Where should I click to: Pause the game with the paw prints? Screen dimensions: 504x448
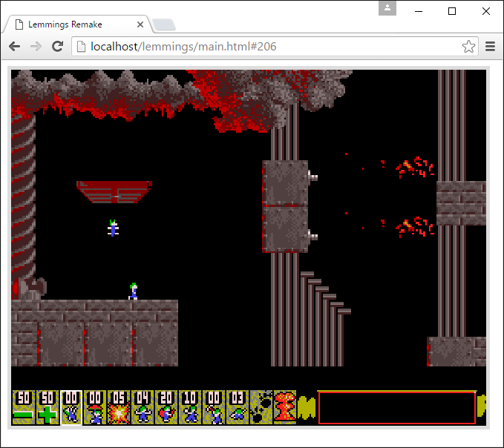261,407
